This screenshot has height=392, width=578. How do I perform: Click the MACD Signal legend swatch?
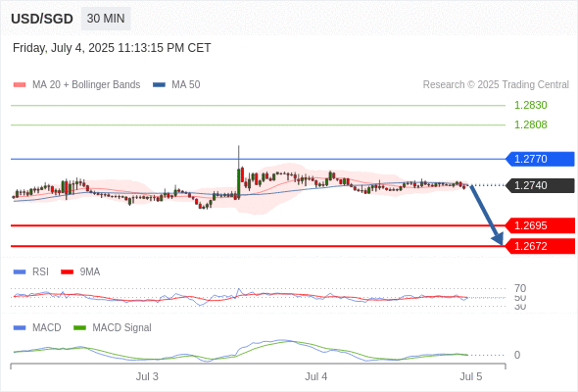click(79, 327)
